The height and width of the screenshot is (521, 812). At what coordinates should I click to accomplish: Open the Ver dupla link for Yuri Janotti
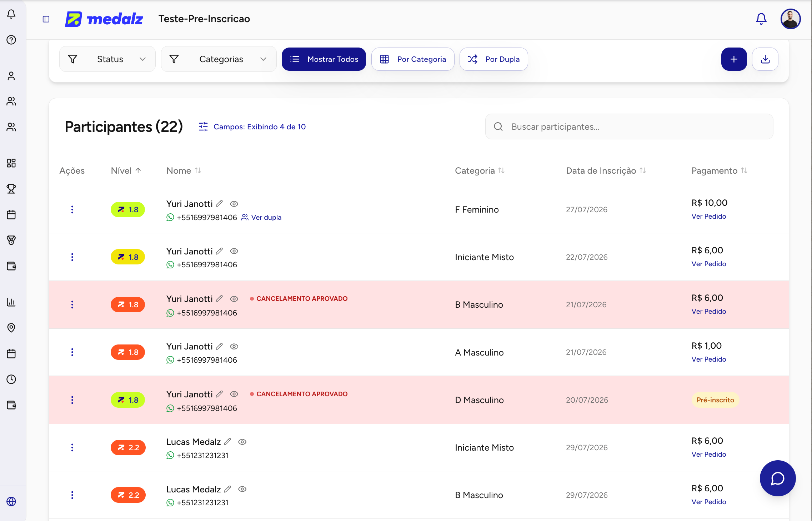pyautogui.click(x=262, y=217)
